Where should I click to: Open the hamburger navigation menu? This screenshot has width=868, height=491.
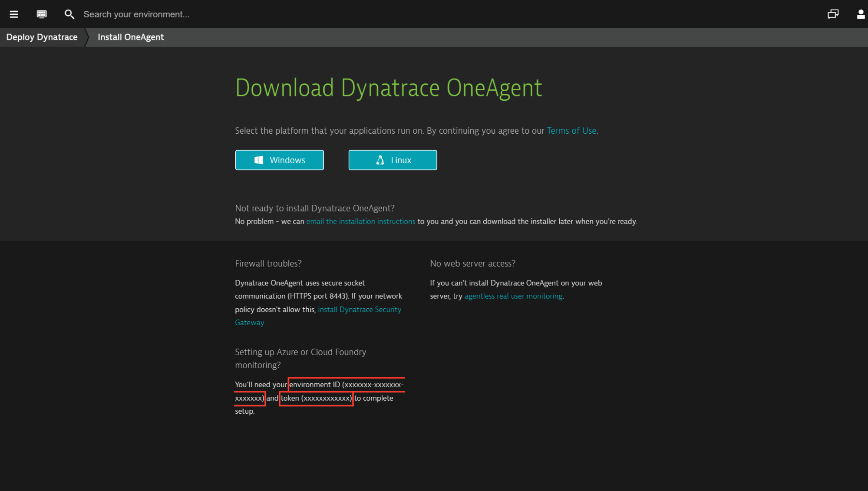click(x=14, y=14)
